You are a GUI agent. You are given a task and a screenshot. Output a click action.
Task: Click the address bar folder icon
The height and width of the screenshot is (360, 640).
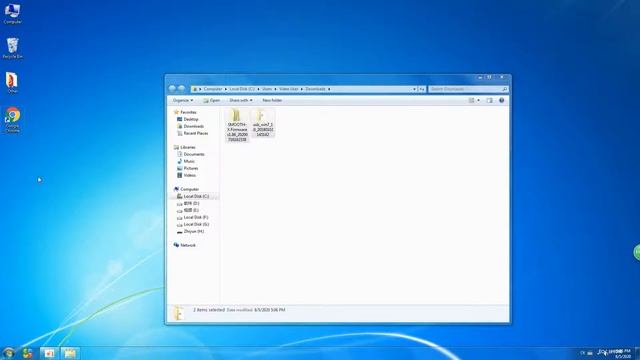pyautogui.click(x=195, y=89)
